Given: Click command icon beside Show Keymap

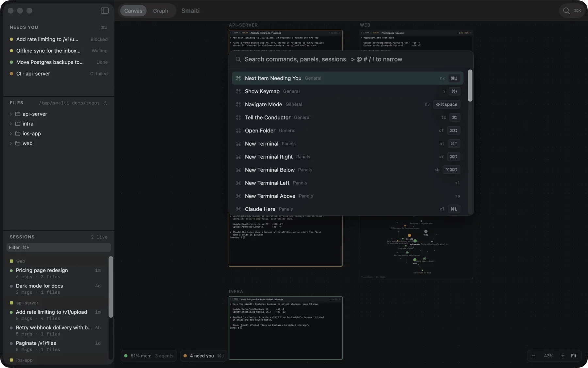Looking at the screenshot, I should pyautogui.click(x=238, y=91).
